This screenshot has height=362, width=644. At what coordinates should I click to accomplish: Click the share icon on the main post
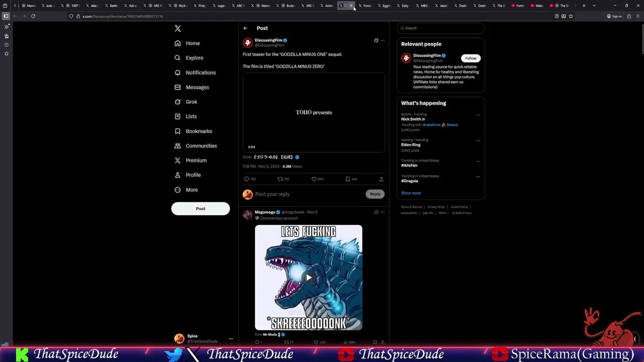pos(381,179)
